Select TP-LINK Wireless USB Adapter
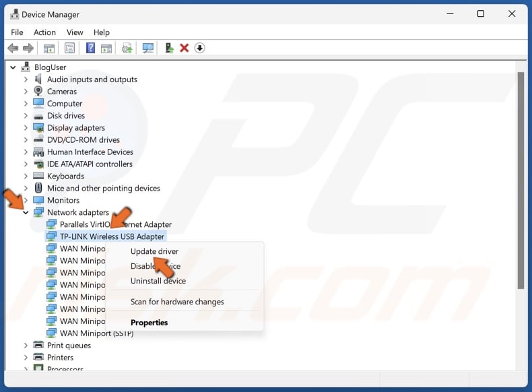The height and width of the screenshot is (392, 532). coord(112,236)
